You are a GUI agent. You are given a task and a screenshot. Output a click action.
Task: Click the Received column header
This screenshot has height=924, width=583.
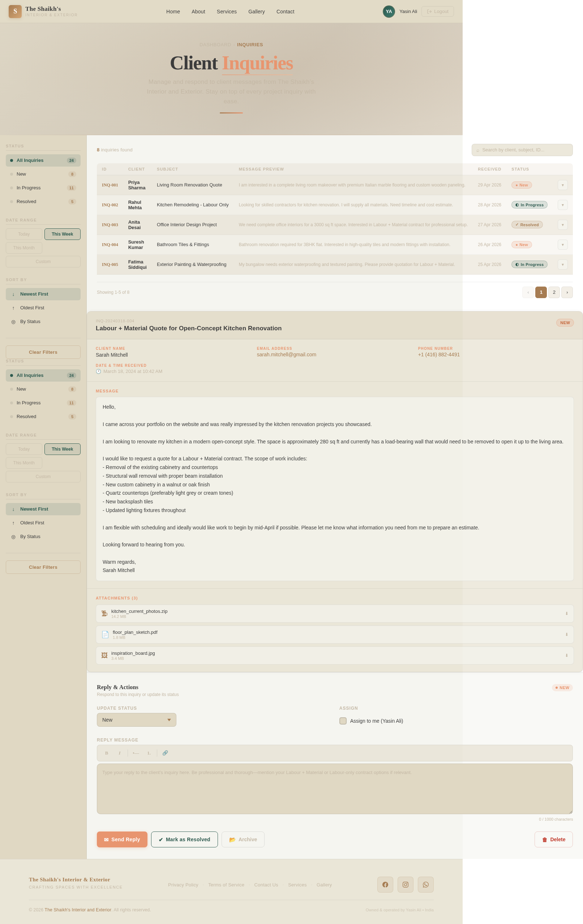click(489, 169)
